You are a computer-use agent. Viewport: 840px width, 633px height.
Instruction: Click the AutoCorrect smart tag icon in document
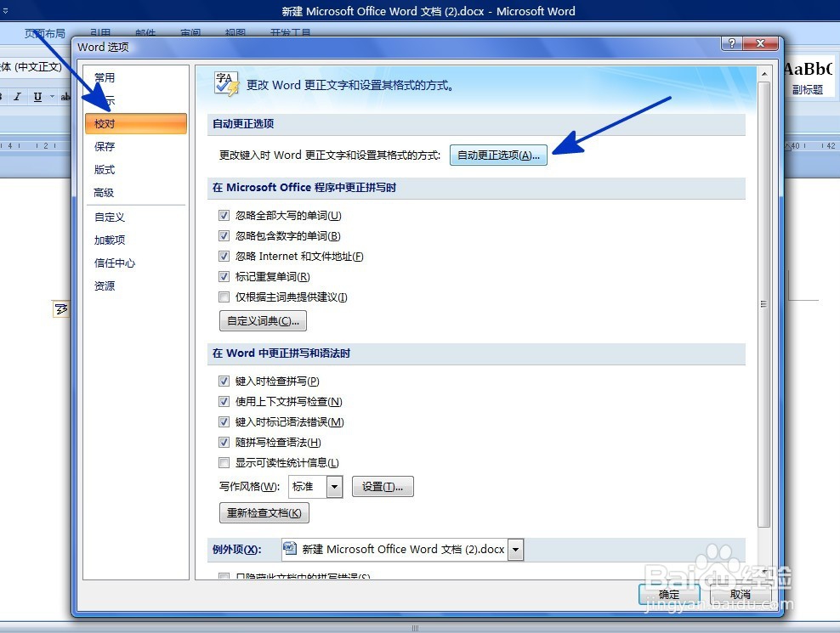click(61, 309)
